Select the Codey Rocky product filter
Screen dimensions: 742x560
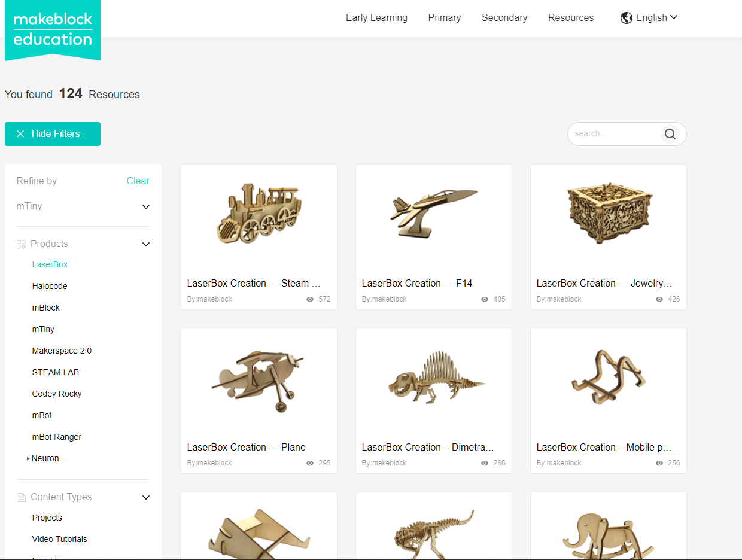(x=57, y=394)
